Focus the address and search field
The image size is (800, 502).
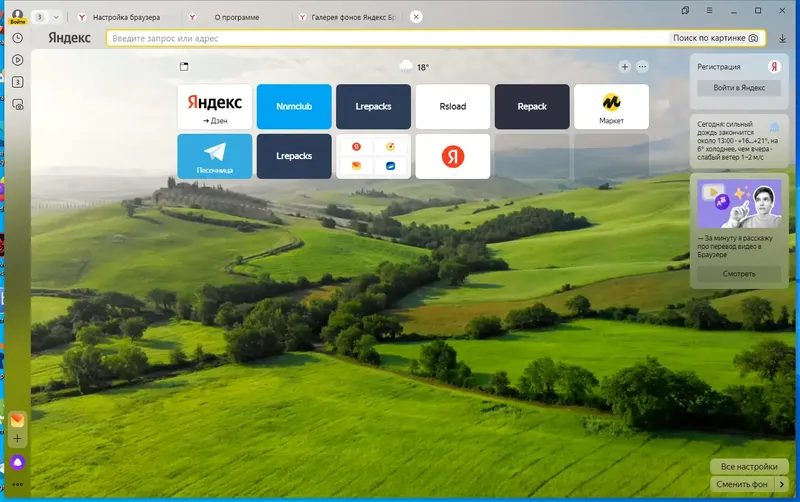(388, 38)
